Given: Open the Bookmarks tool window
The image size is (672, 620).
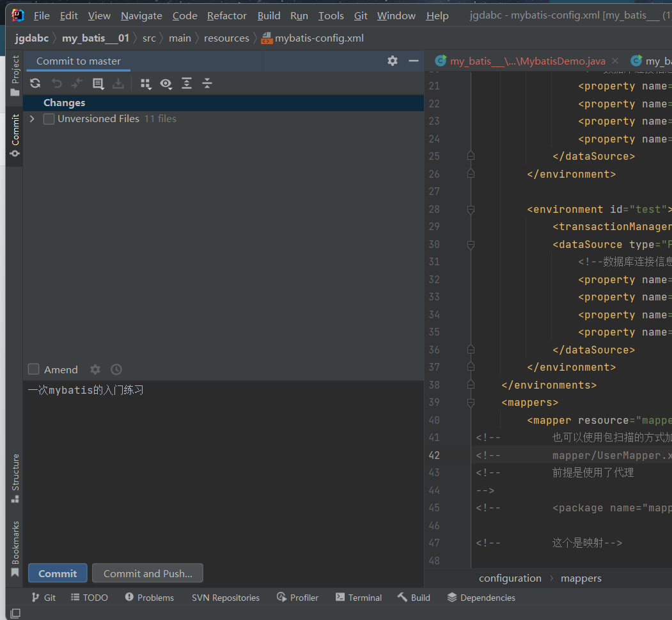Looking at the screenshot, I should (x=15, y=548).
